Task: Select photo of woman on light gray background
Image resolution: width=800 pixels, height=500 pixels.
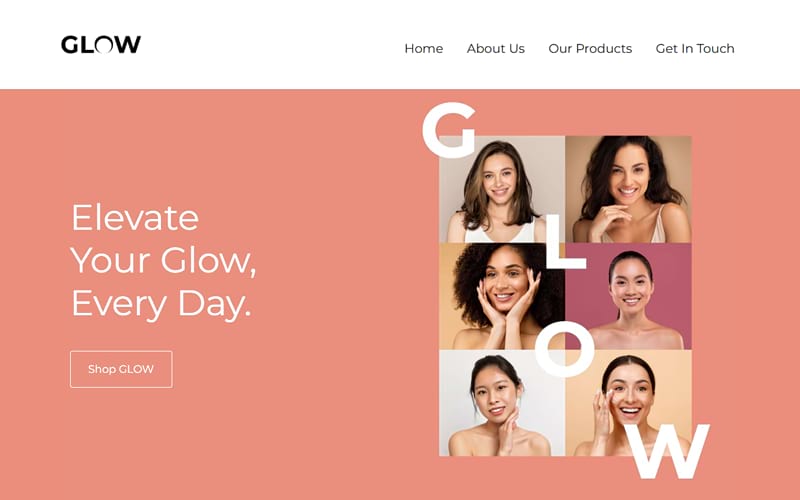Action: point(502,403)
